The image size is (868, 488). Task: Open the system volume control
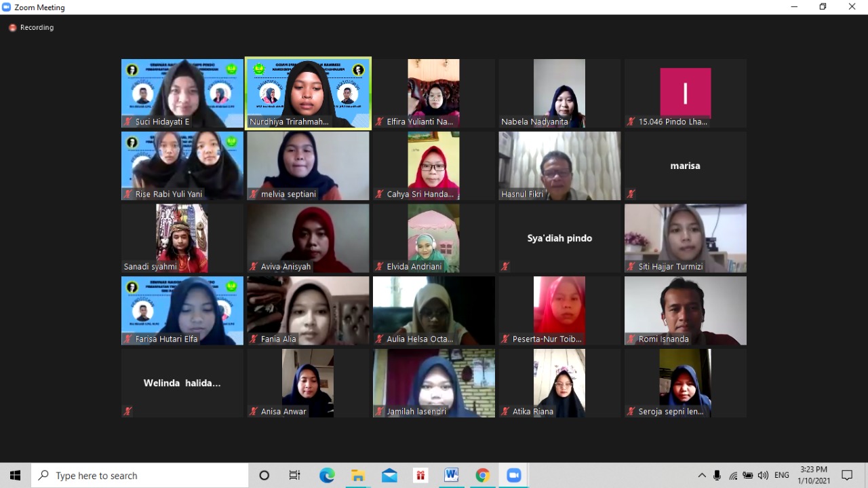(763, 475)
